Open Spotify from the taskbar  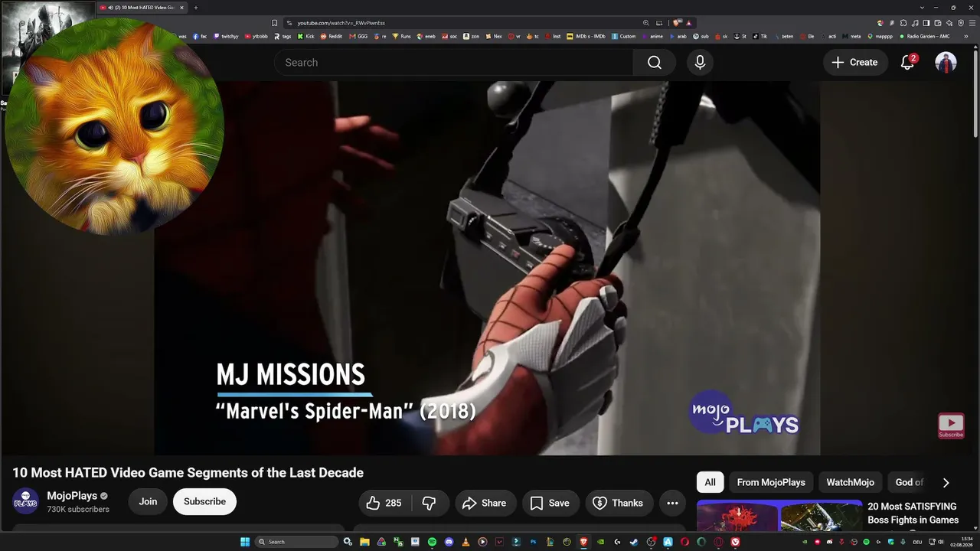[432, 542]
